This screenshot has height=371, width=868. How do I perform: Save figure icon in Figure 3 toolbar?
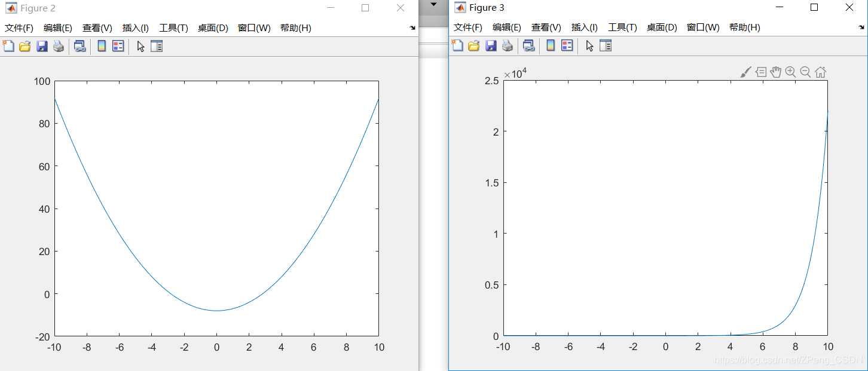click(491, 46)
